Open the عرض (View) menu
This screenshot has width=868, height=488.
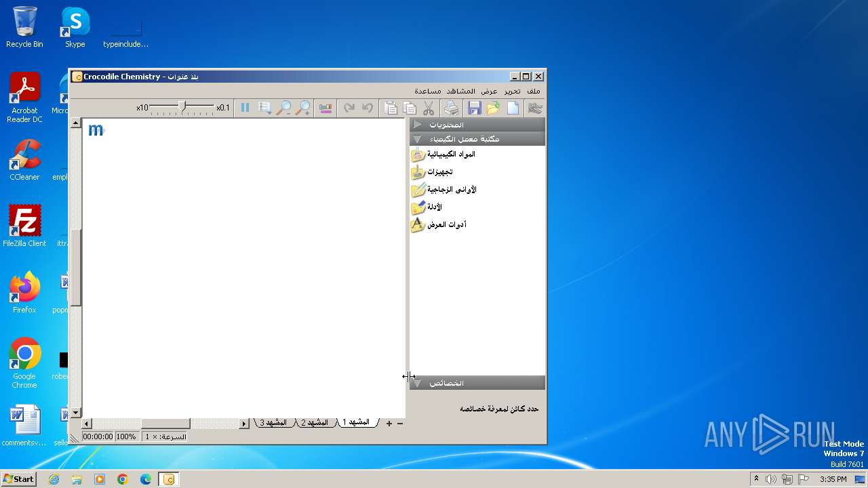[x=489, y=91]
